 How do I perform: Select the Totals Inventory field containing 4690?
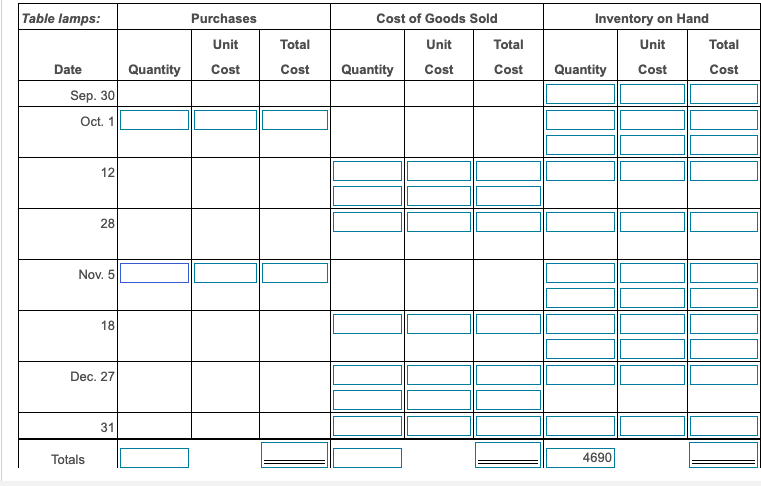coord(580,458)
